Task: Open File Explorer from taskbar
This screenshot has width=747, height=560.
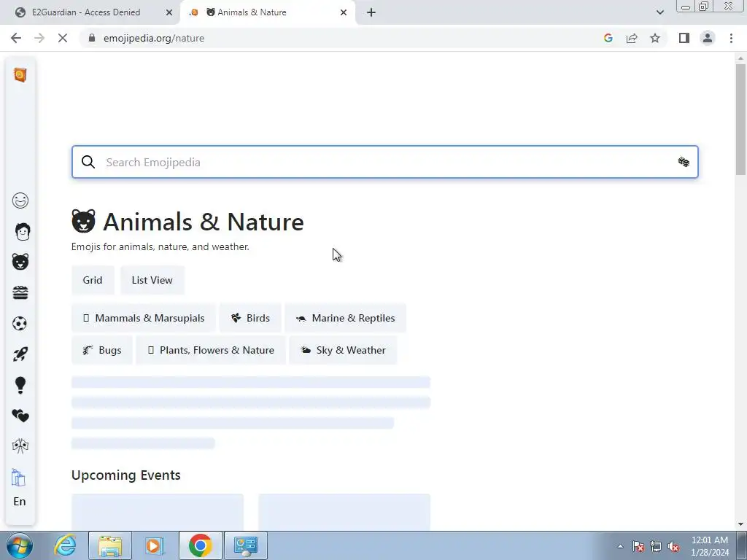Action: pyautogui.click(x=110, y=545)
